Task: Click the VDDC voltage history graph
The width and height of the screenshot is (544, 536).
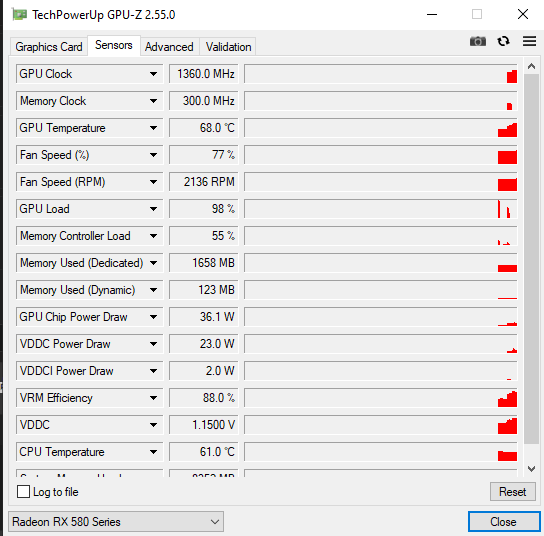Action: (x=381, y=425)
